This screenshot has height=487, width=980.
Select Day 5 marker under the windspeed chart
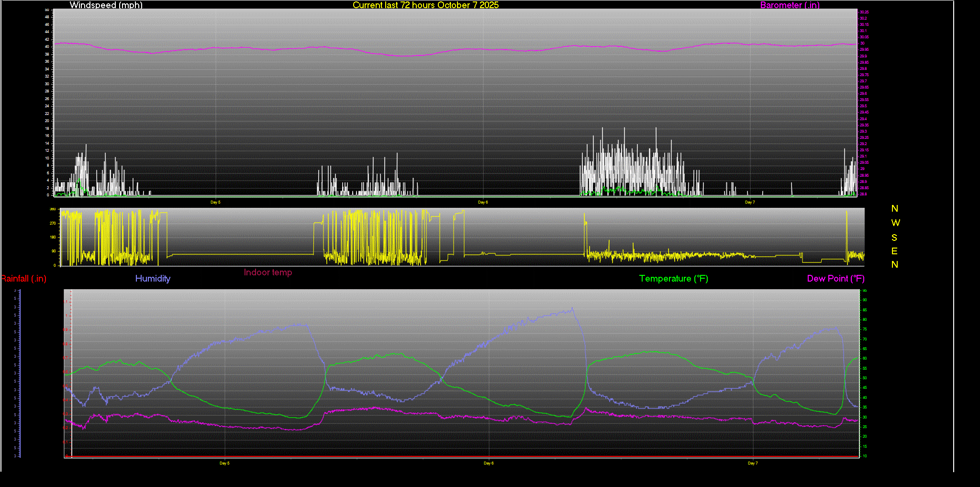[215, 202]
